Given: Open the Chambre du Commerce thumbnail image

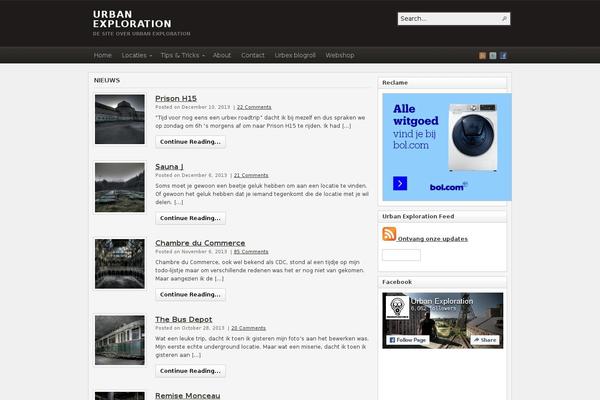Looking at the screenshot, I should [120, 264].
